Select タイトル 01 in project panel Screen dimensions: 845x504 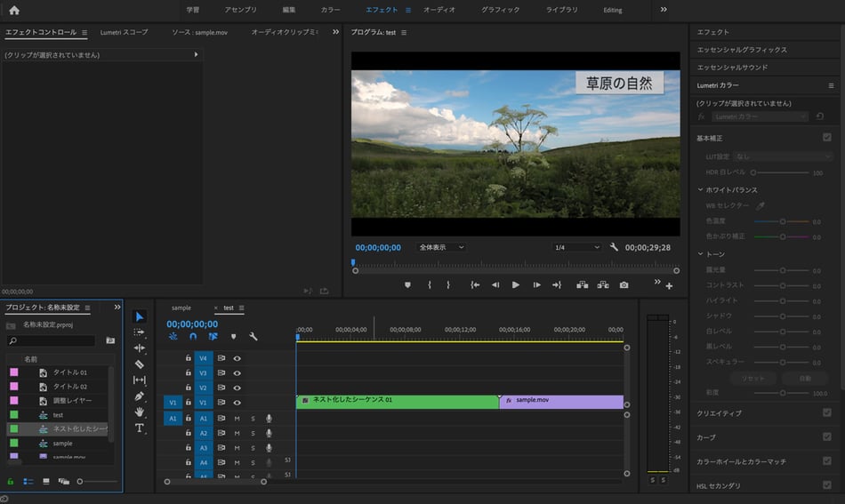tap(70, 372)
